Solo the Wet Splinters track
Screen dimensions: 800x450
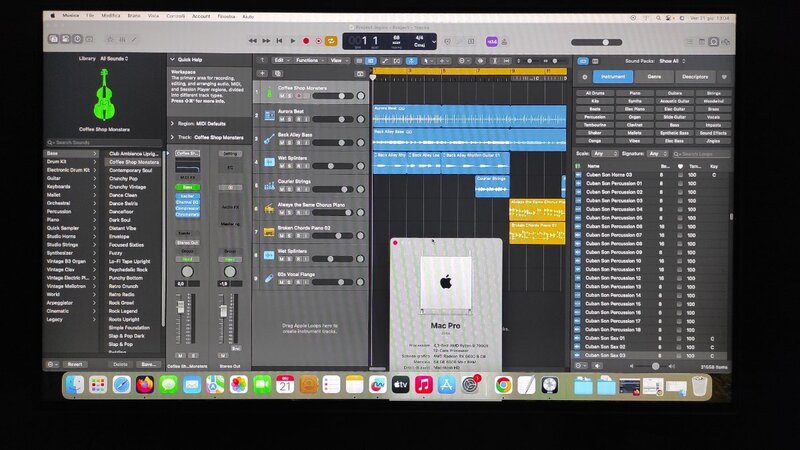pyautogui.click(x=289, y=166)
